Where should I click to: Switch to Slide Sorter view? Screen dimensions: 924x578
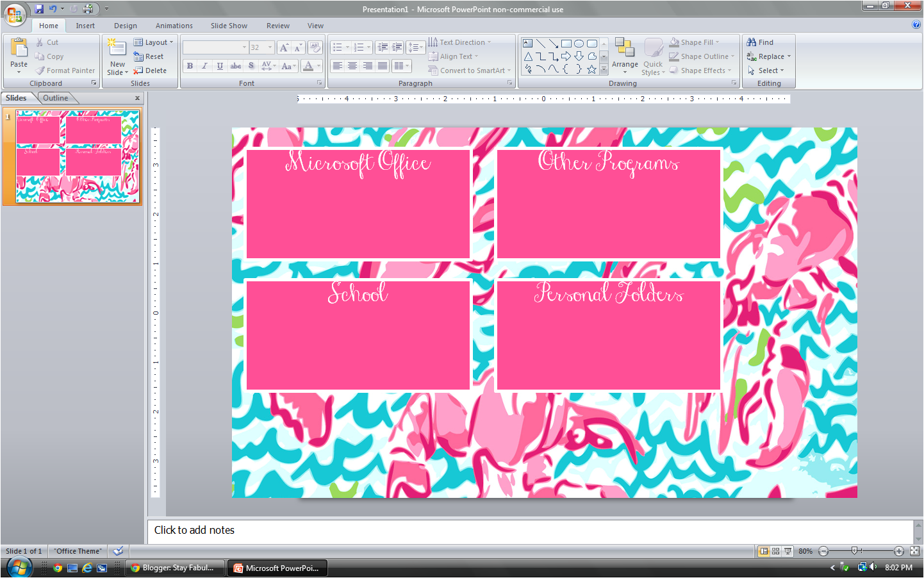click(x=775, y=551)
